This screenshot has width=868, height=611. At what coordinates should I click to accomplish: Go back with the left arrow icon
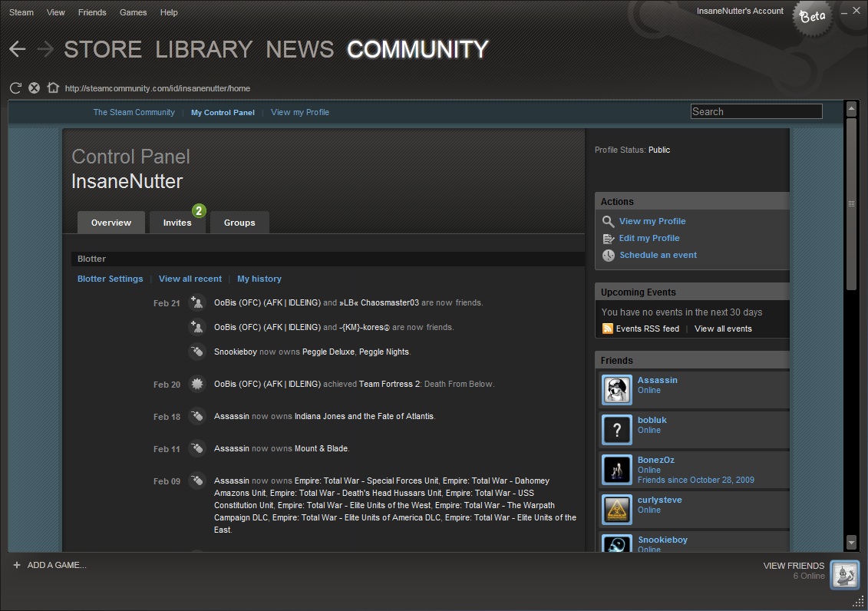coord(18,49)
